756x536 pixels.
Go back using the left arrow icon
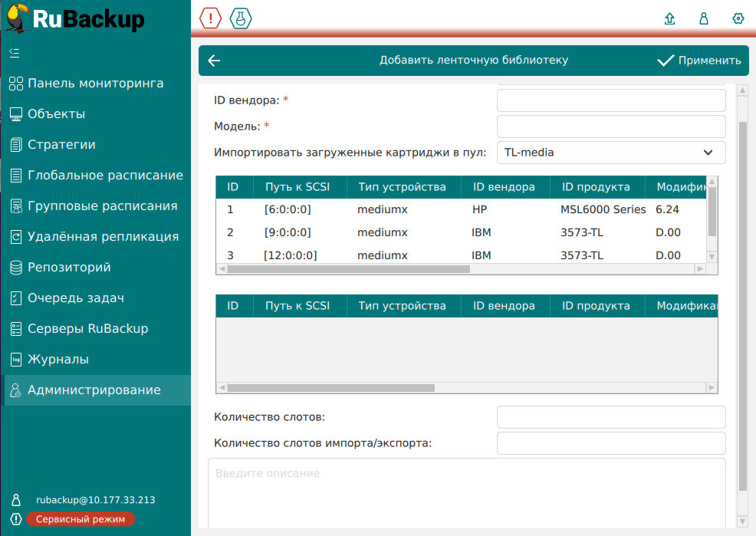(x=214, y=61)
